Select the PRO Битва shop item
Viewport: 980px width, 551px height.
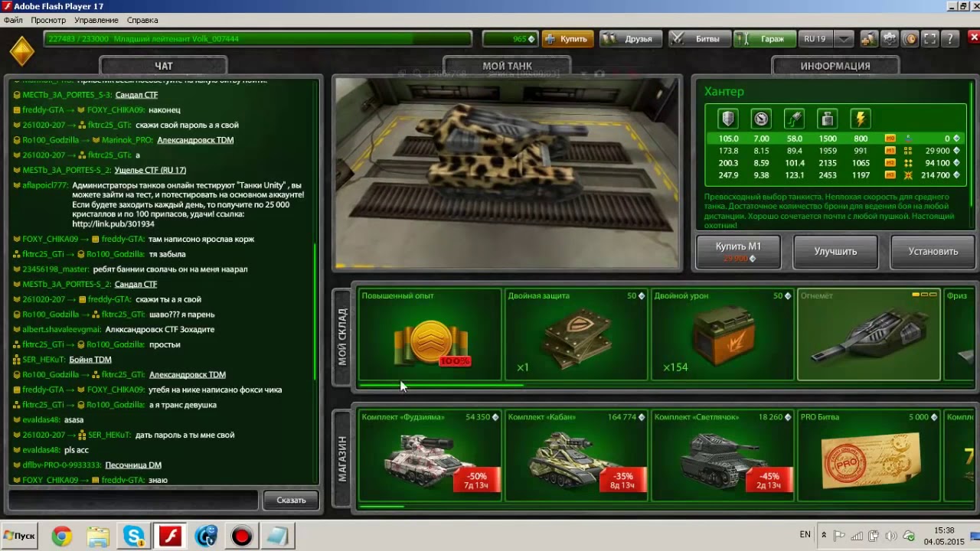tap(869, 455)
